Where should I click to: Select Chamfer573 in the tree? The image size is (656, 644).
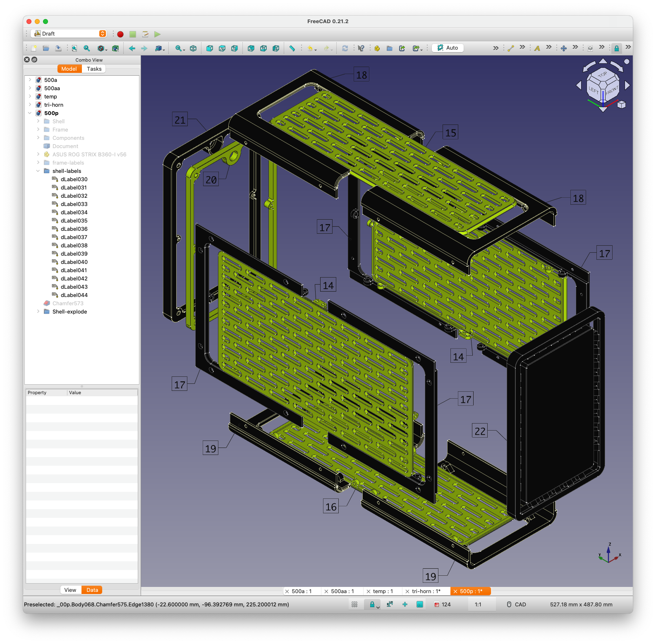68,303
